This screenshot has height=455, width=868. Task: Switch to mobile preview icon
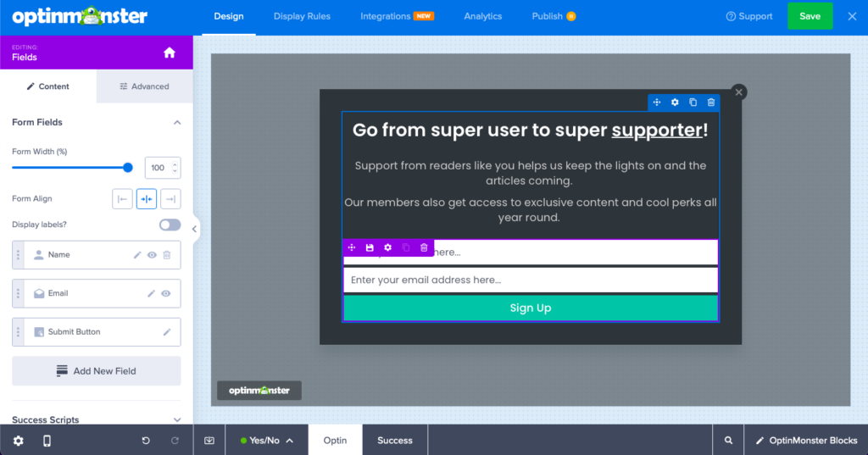(47, 441)
